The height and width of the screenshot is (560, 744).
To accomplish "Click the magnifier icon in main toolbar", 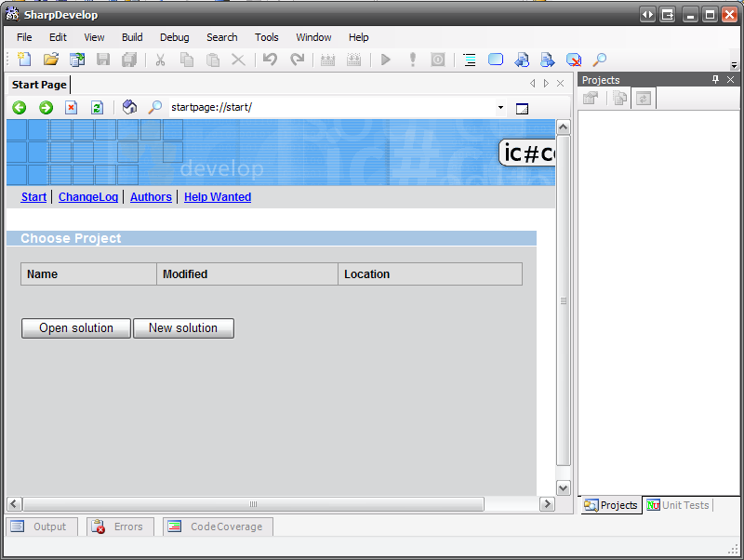I will coord(600,60).
